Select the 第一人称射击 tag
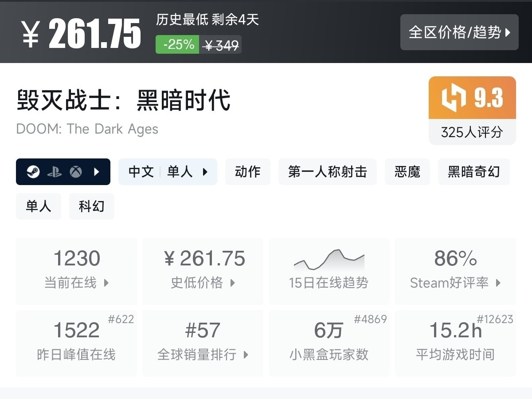 coord(327,172)
